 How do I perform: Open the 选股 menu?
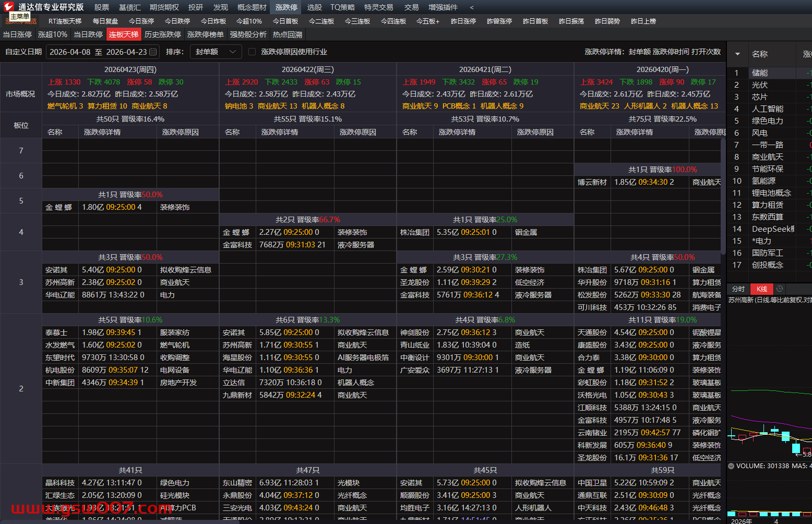pyautogui.click(x=314, y=7)
